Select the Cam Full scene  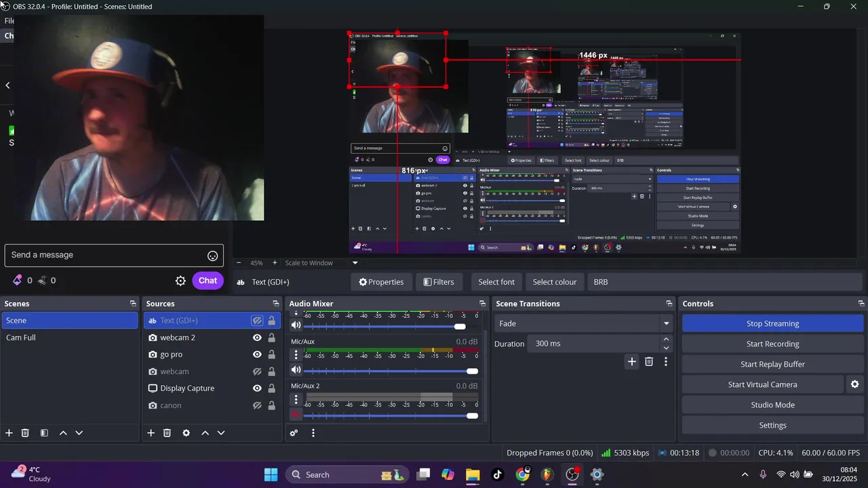tap(69, 338)
